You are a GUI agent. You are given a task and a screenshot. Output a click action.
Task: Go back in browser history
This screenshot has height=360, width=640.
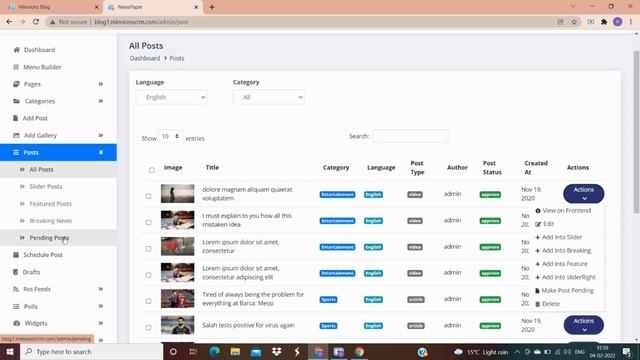(x=9, y=22)
